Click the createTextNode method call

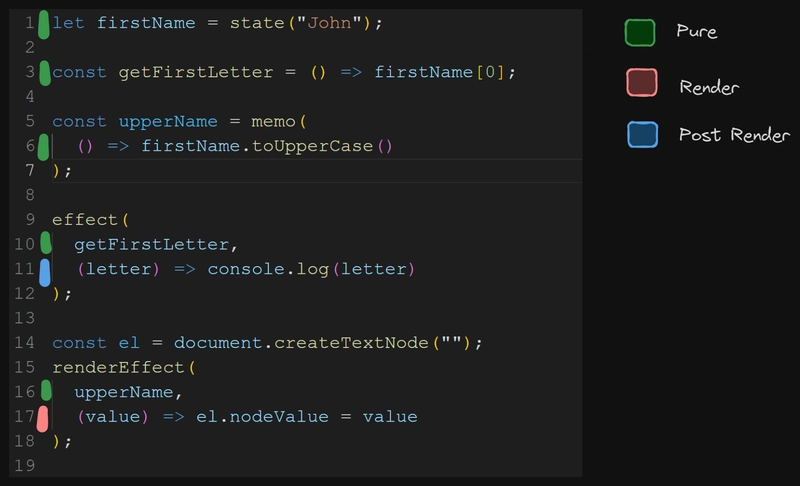(352, 343)
